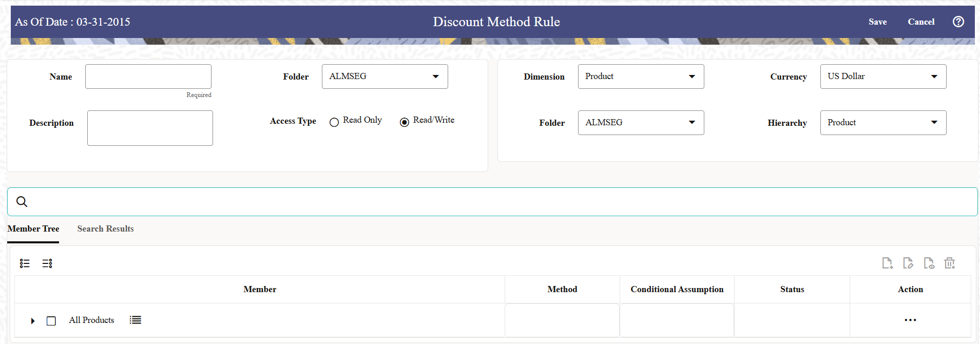Expand the All Products tree node
The width and height of the screenshot is (980, 344).
(33, 321)
